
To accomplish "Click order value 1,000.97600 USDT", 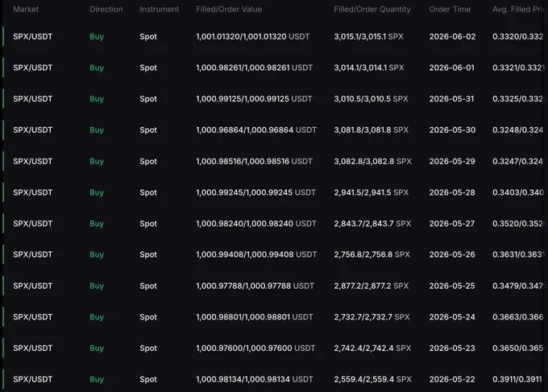I will tap(255, 348).
